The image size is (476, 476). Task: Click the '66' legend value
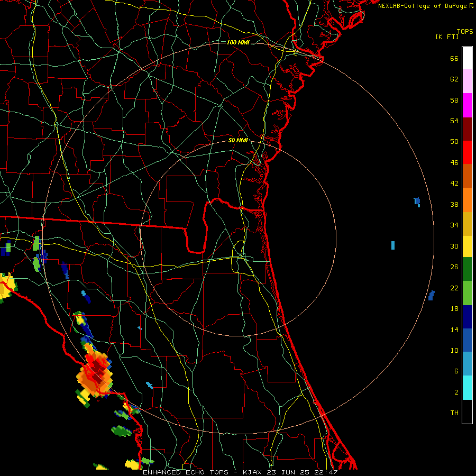454,59
